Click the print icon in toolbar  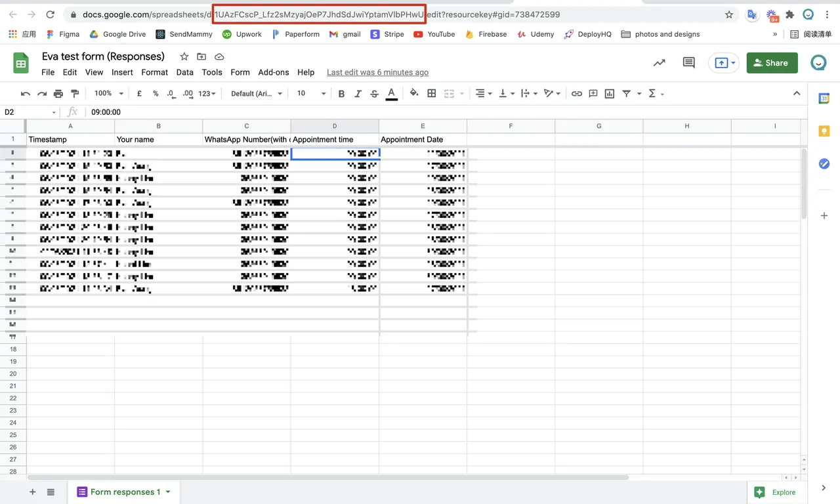tap(58, 94)
